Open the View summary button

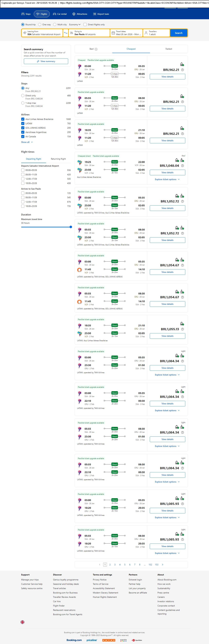46,61
